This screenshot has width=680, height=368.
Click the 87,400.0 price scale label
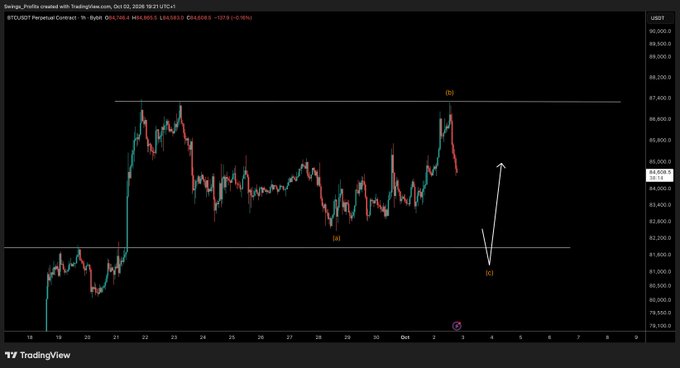click(660, 98)
